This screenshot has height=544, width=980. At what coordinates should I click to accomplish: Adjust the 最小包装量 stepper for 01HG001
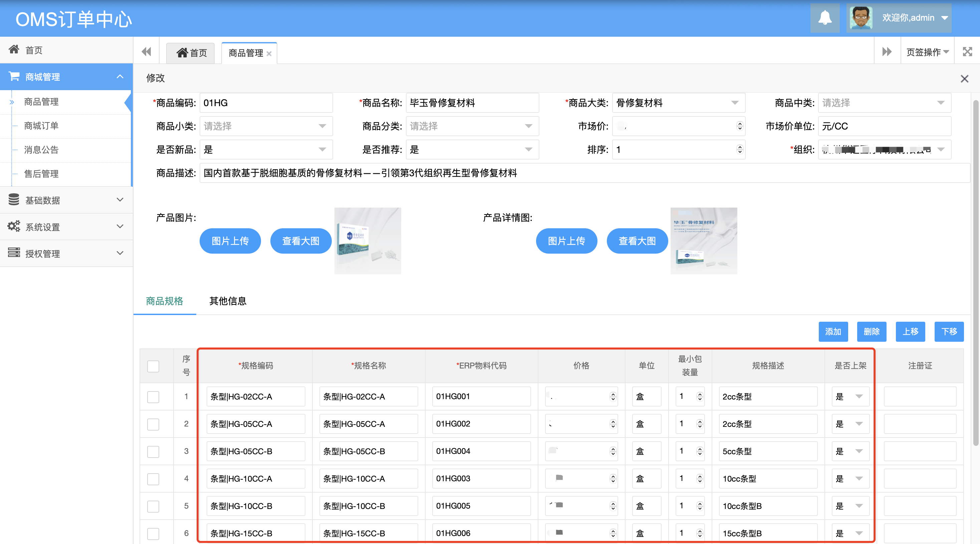(x=700, y=397)
